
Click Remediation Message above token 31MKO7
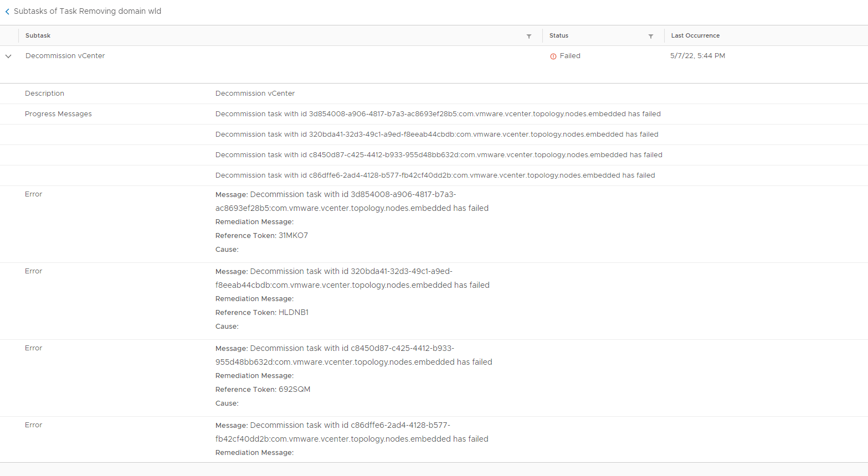coord(254,222)
